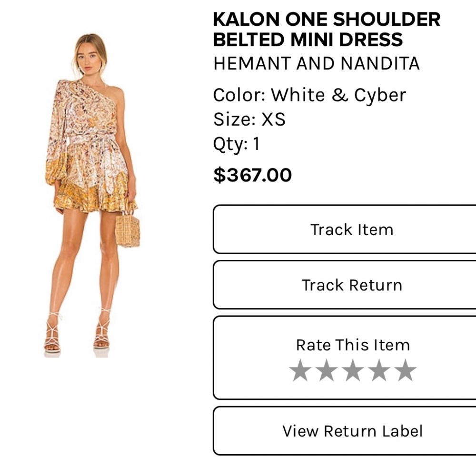Choose the fourth rating star

(379, 370)
